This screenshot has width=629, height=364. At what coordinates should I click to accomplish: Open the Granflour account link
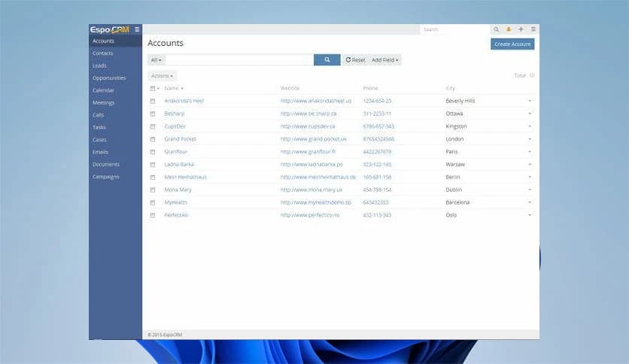point(176,152)
